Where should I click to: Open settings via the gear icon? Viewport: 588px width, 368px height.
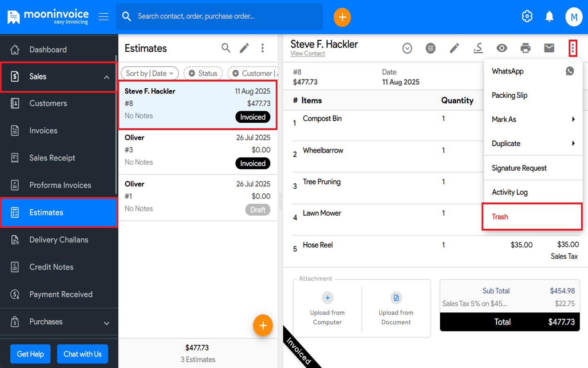click(x=527, y=16)
